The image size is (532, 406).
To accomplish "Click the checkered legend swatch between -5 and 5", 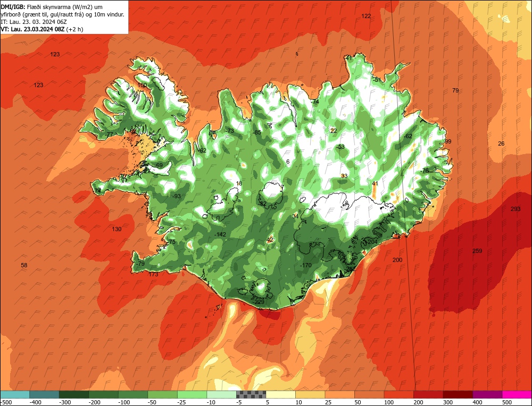I will [251, 394].
